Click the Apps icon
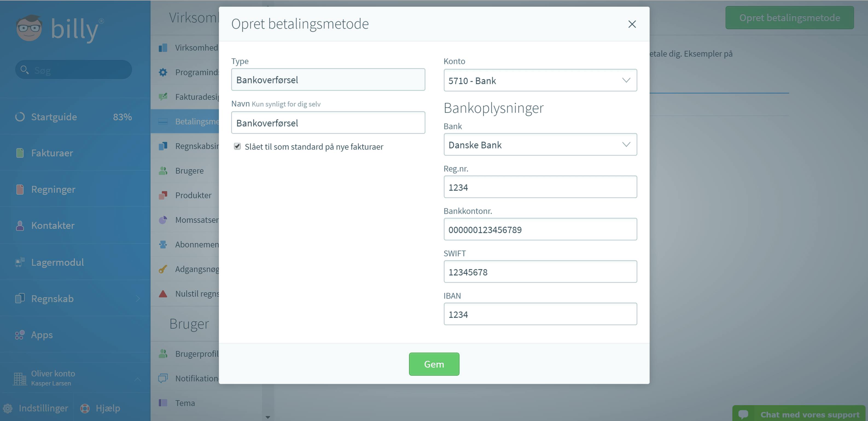Image resolution: width=868 pixels, height=421 pixels. [20, 335]
